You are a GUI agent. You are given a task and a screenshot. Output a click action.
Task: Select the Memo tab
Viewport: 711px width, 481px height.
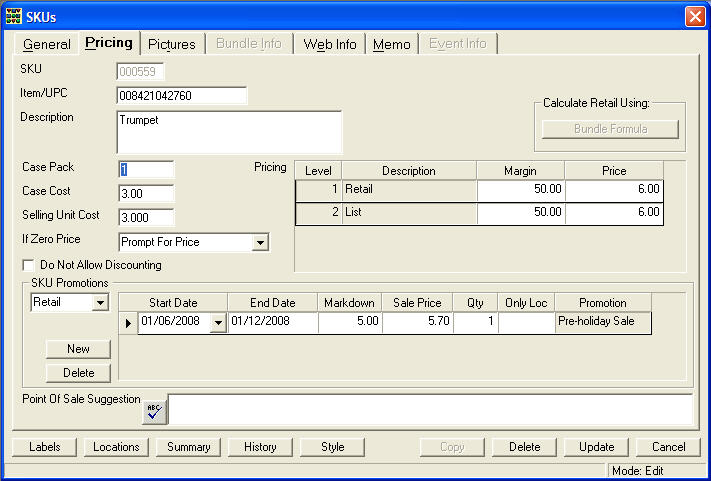[x=391, y=44]
